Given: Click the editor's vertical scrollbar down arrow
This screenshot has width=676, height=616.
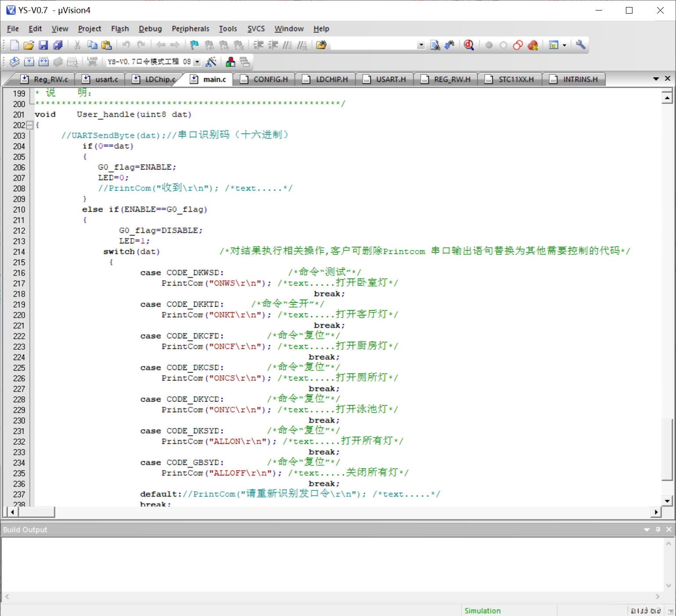Looking at the screenshot, I should pyautogui.click(x=667, y=500).
